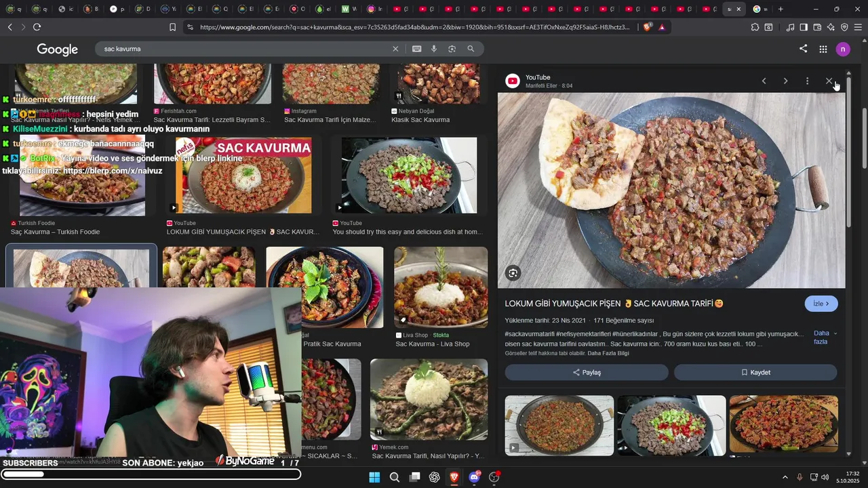Viewport: 868px width, 488px height.
Task: Start a voice search with the microphone
Action: pos(434,49)
